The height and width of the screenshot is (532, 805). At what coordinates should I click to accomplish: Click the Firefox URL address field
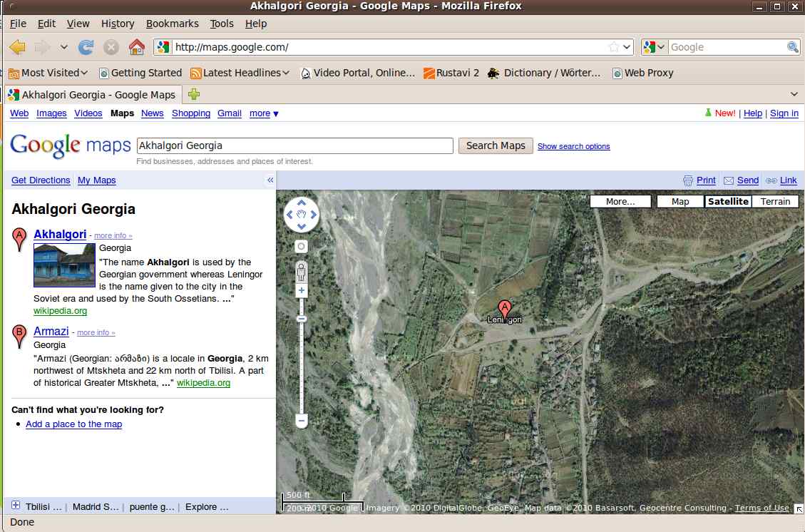pyautogui.click(x=390, y=47)
